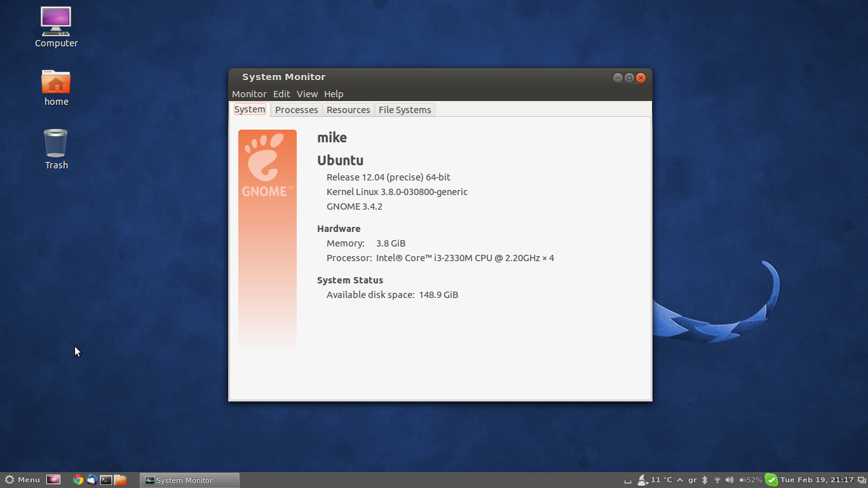Open the green Skype status icon
The height and width of the screenshot is (488, 868).
(x=771, y=480)
